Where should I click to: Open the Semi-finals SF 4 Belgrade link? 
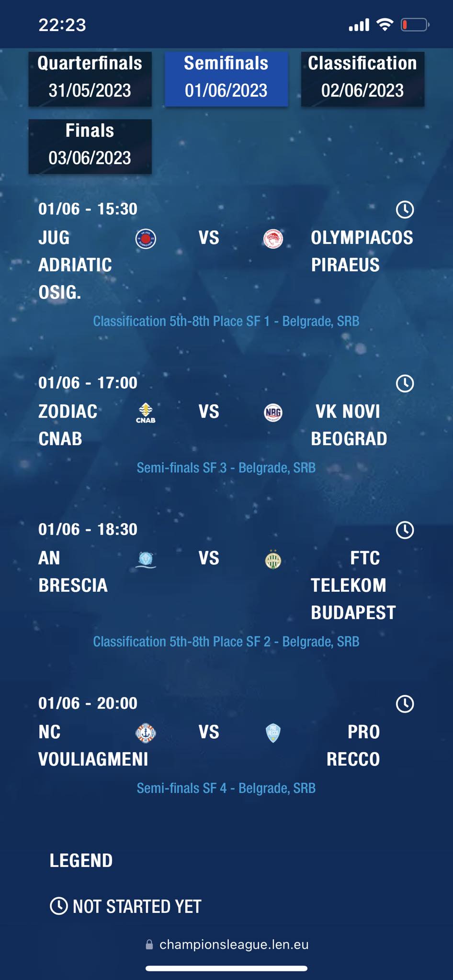tap(226, 788)
